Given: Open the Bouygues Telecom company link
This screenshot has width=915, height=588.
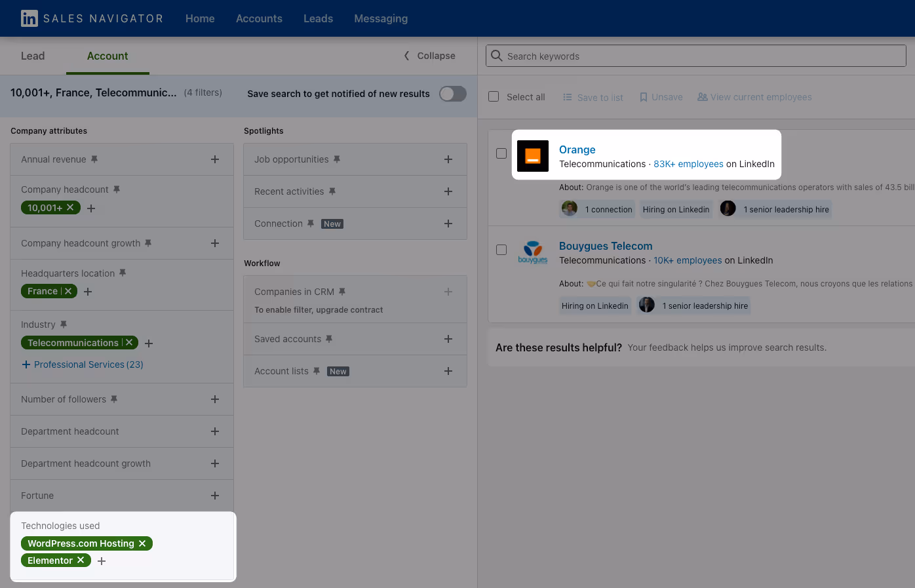Looking at the screenshot, I should coord(606,246).
